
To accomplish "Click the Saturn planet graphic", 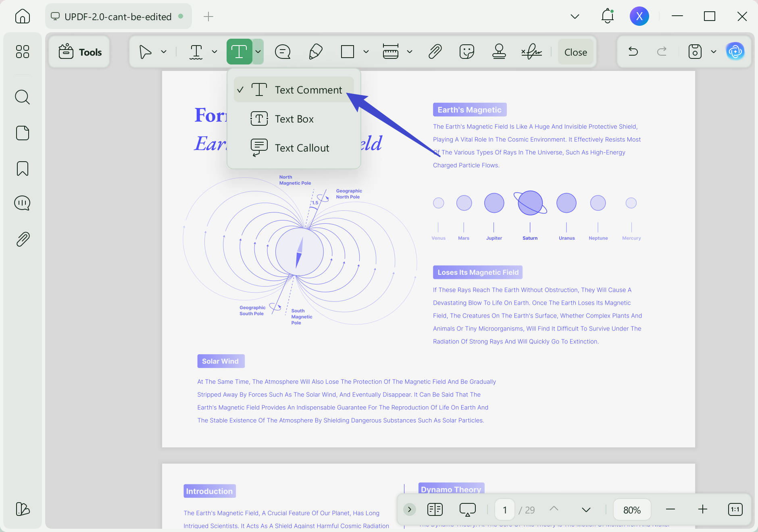I will tap(530, 202).
